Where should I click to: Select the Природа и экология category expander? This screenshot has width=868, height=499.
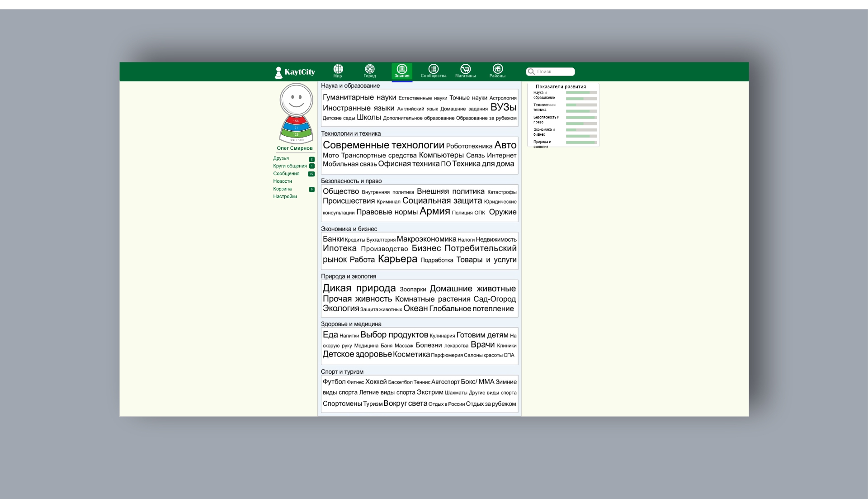tap(349, 276)
